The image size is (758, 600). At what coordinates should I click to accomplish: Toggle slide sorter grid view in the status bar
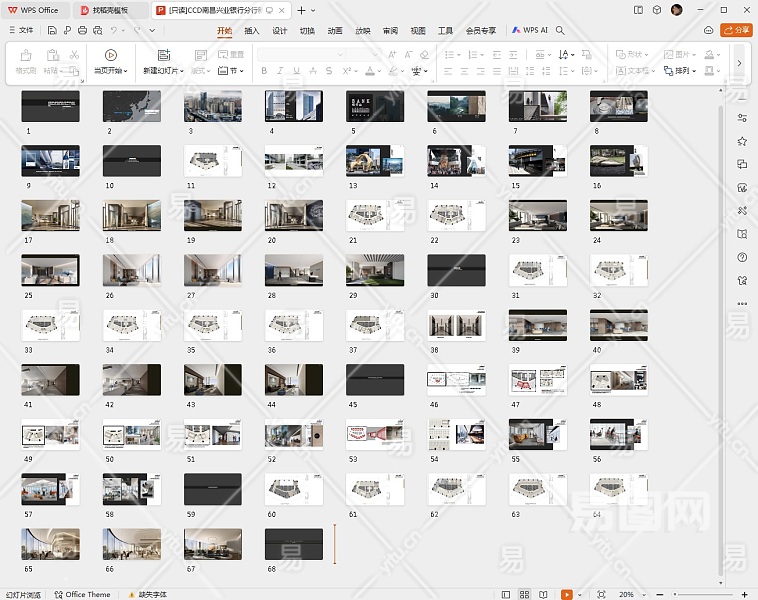(x=526, y=594)
